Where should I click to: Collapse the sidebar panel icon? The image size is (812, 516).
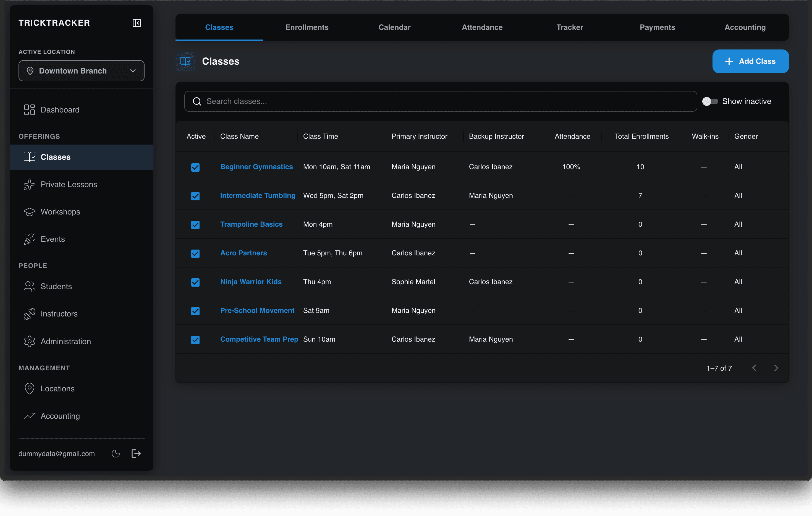point(137,23)
